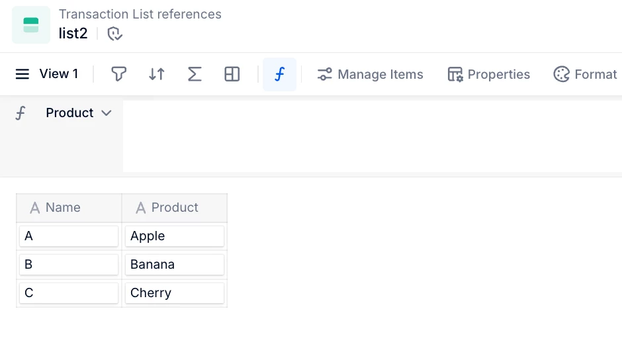This screenshot has height=364, width=622.
Task: Click the filter funnel icon
Action: click(118, 74)
